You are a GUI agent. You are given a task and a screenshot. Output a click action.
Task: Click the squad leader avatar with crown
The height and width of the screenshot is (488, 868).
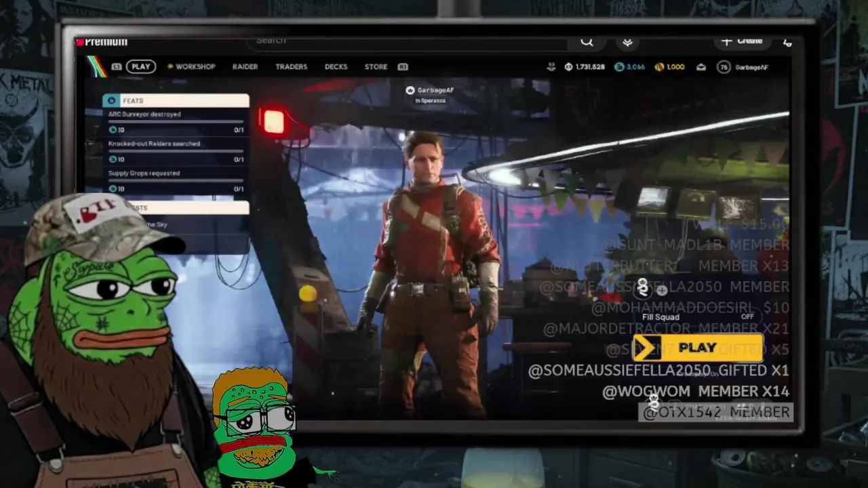click(643, 287)
